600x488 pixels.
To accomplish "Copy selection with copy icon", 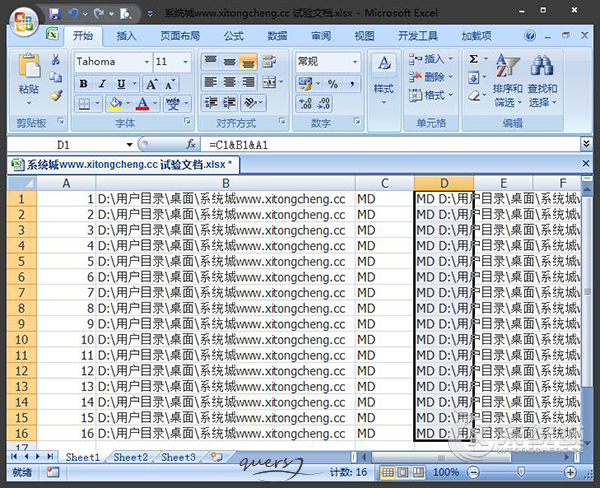I will (x=56, y=77).
